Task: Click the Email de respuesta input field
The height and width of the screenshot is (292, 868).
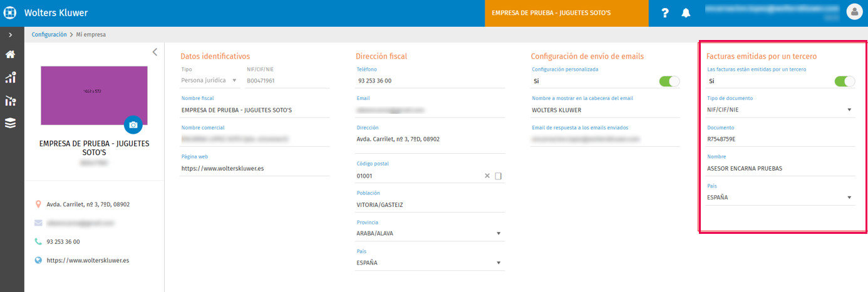Action: click(606, 139)
